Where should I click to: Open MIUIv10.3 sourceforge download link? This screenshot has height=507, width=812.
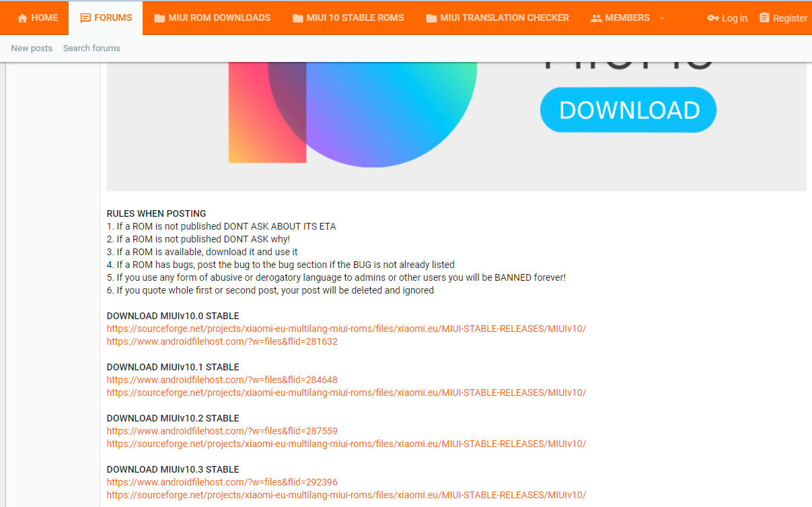(346, 495)
